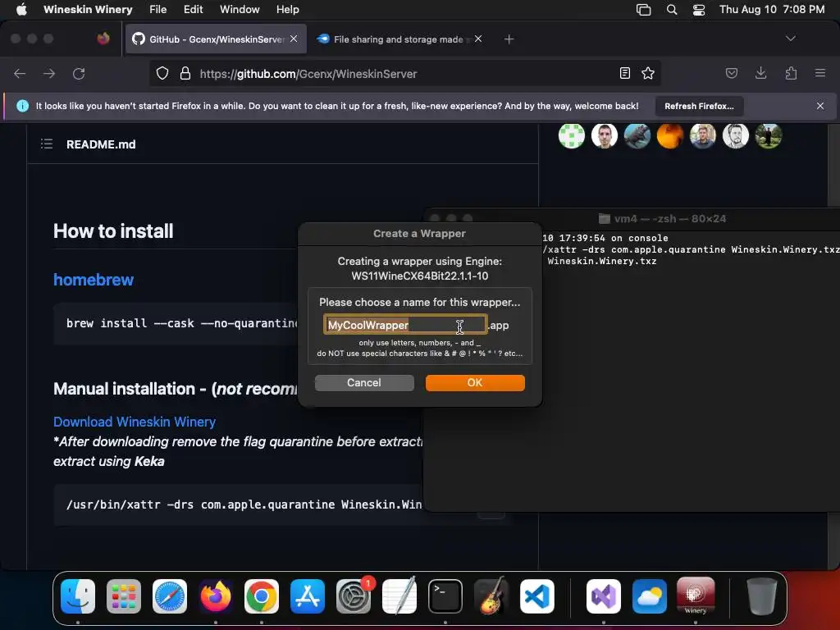The image size is (840, 630).
Task: Click the Winery icon in the Dock
Action: (x=696, y=596)
